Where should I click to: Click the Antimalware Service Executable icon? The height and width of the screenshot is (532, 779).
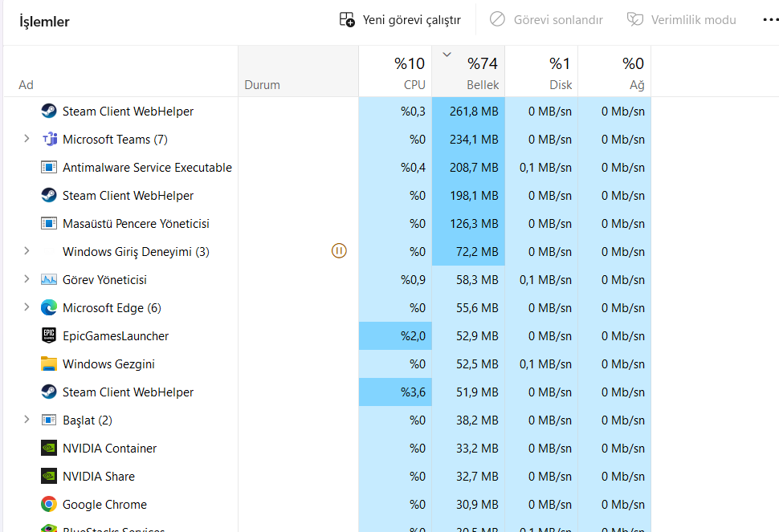click(49, 168)
